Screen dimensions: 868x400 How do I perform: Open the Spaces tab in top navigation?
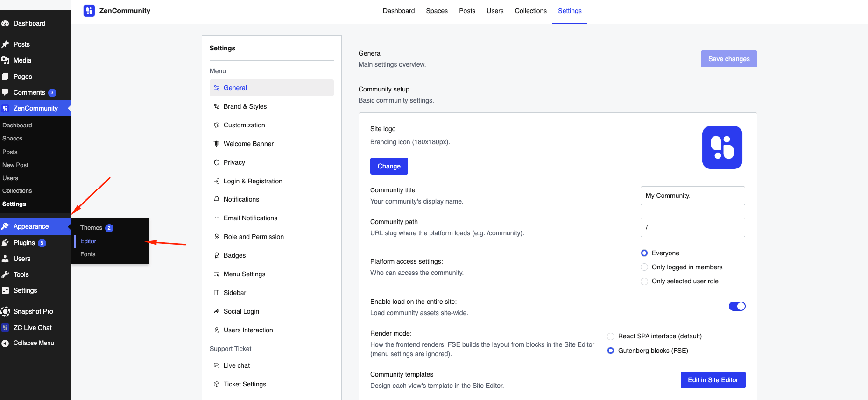(x=437, y=11)
